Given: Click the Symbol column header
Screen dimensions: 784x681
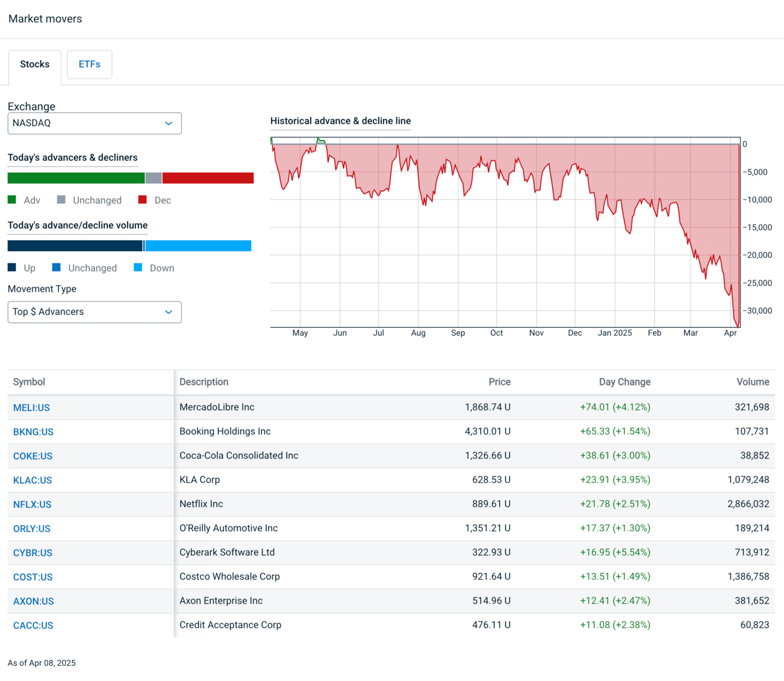Looking at the screenshot, I should click(x=29, y=382).
